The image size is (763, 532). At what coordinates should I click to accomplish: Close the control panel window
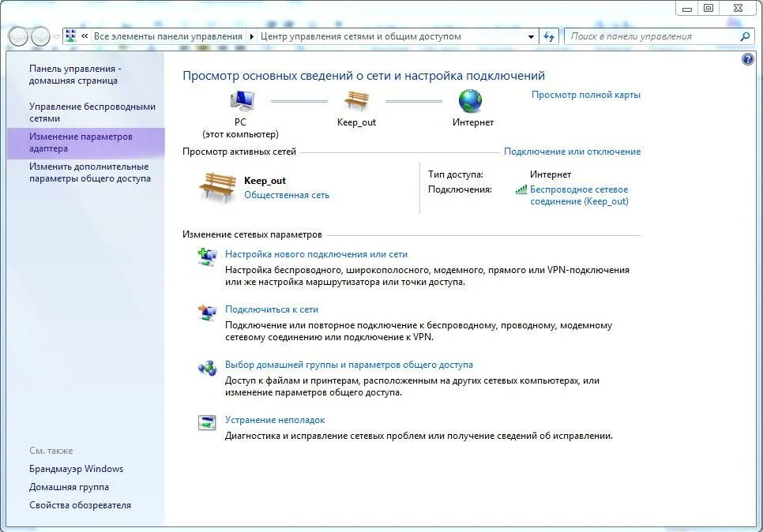pos(738,8)
